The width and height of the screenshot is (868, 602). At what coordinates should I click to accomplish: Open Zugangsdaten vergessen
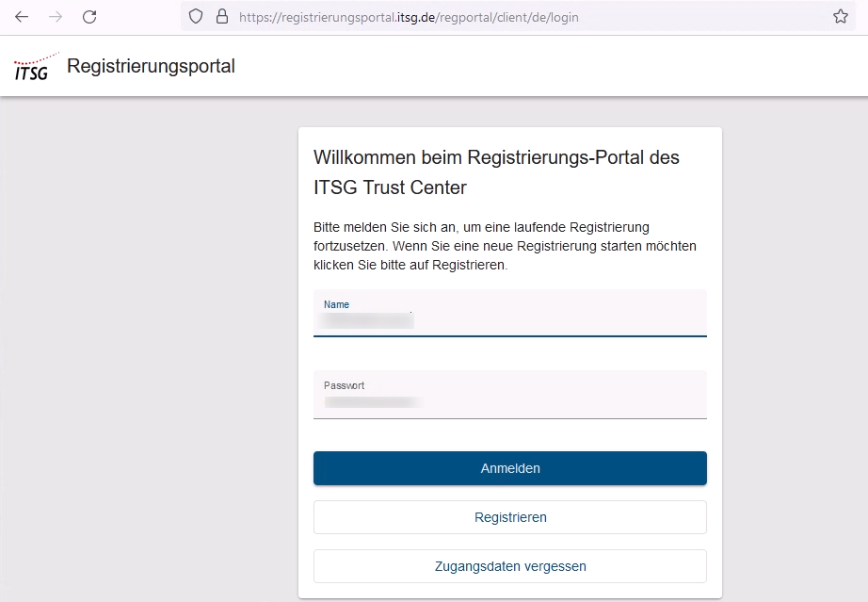tap(509, 566)
